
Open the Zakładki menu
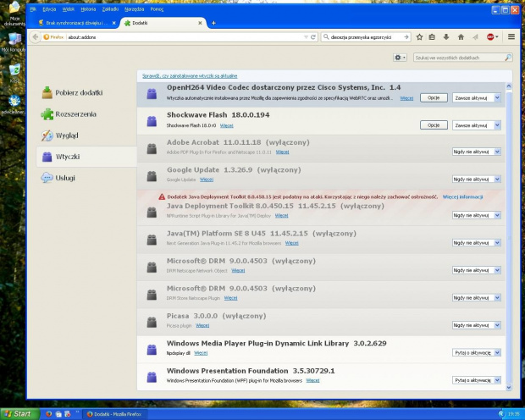110,9
